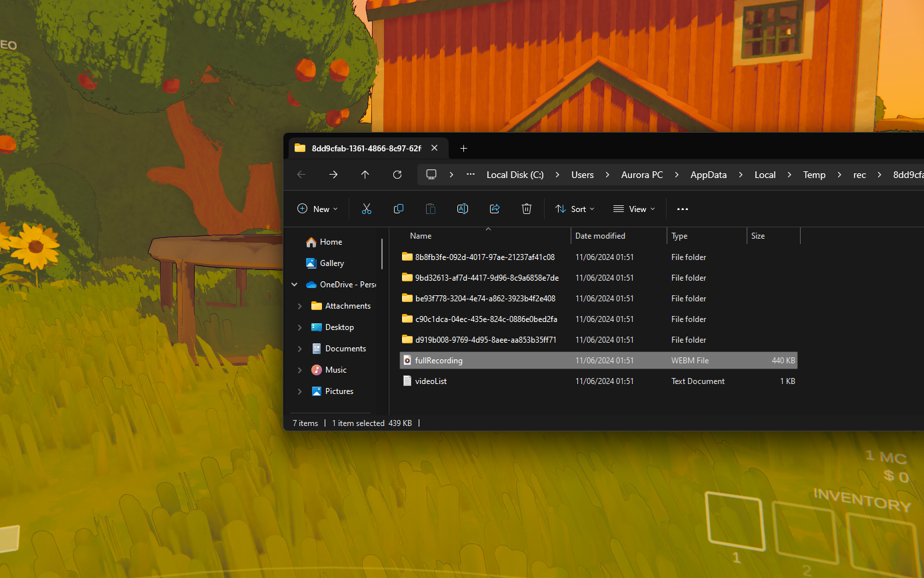The height and width of the screenshot is (578, 924).
Task: Expand the chevron after AppData breadcrumb
Action: (x=741, y=175)
